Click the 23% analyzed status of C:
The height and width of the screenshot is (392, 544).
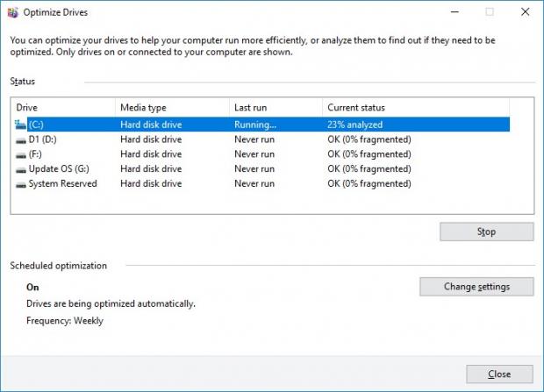[x=354, y=125]
